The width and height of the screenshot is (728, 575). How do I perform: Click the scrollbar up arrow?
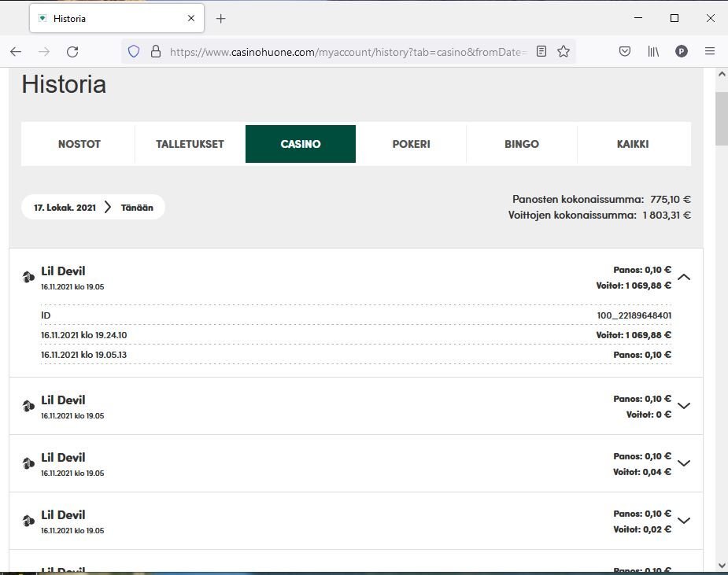(722, 74)
